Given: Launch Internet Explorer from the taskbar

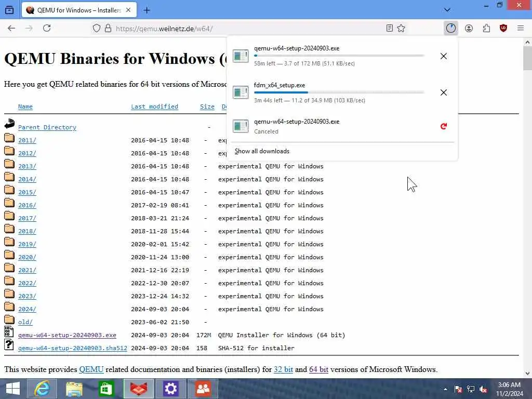Looking at the screenshot, I should (x=42, y=389).
